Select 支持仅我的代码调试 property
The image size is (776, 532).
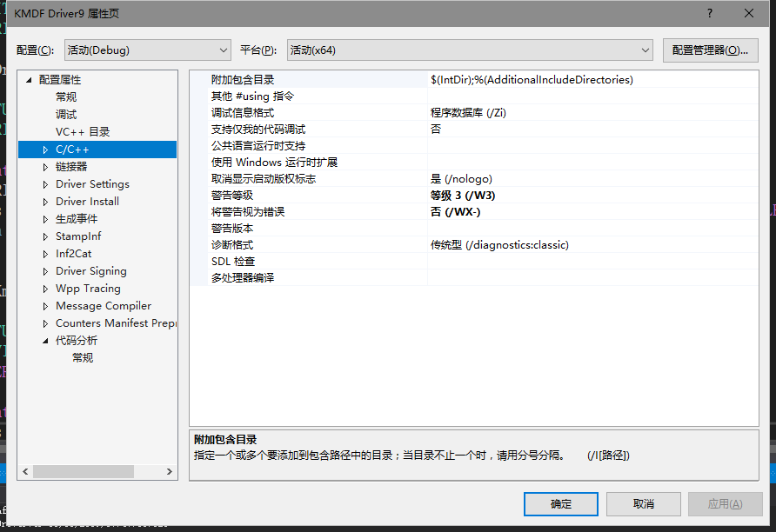tap(258, 129)
